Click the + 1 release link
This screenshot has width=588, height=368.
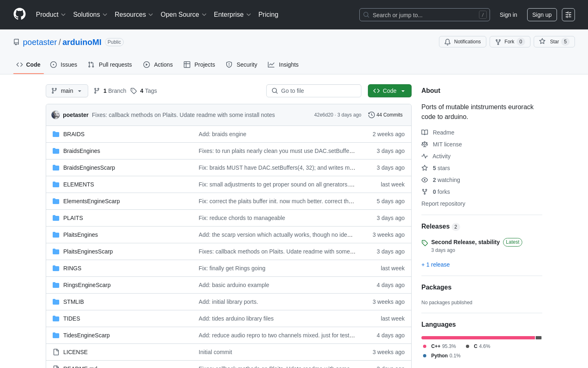[436, 265]
